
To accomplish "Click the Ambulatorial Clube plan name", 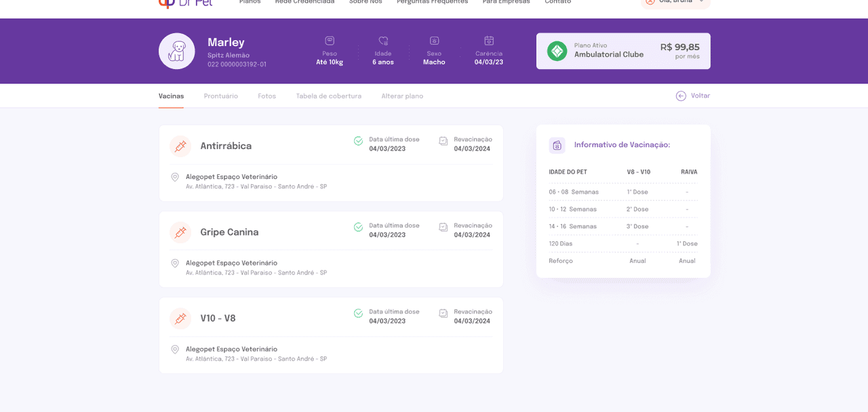I will [609, 54].
